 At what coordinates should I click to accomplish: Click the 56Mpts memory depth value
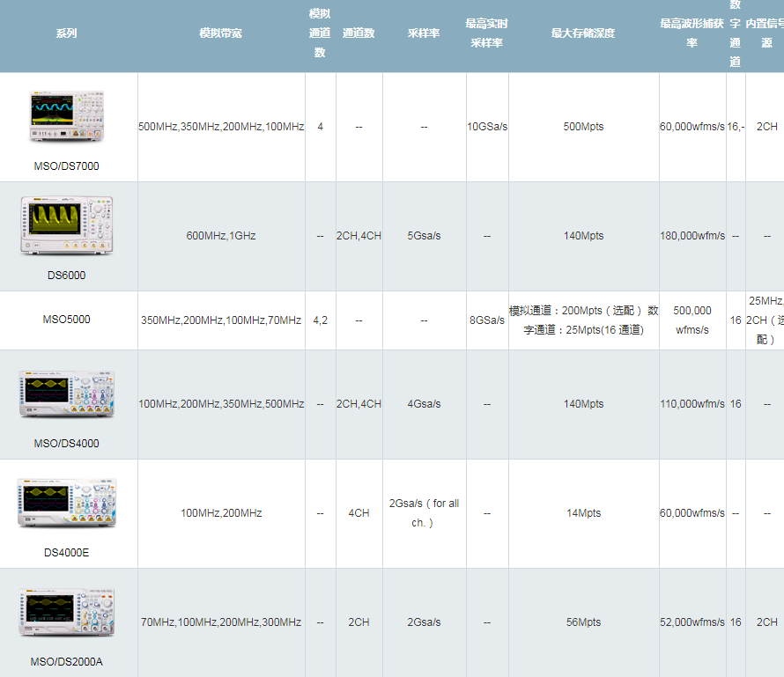point(583,622)
